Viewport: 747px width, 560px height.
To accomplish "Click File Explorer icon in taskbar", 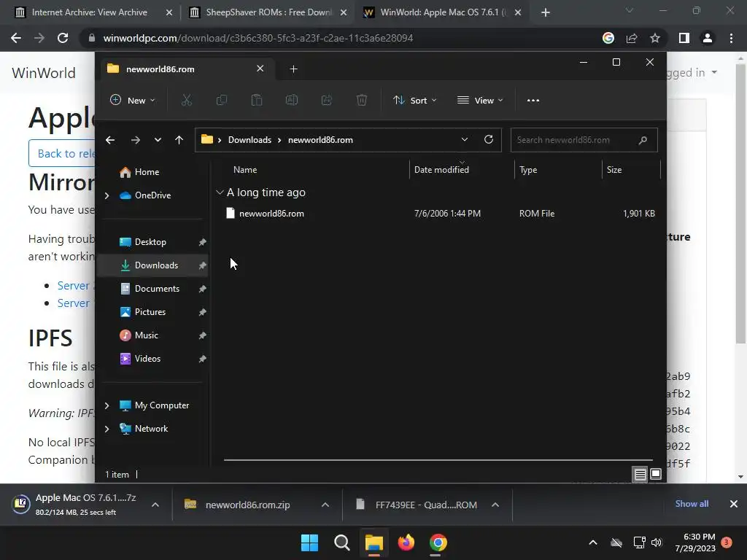I will coord(374,542).
